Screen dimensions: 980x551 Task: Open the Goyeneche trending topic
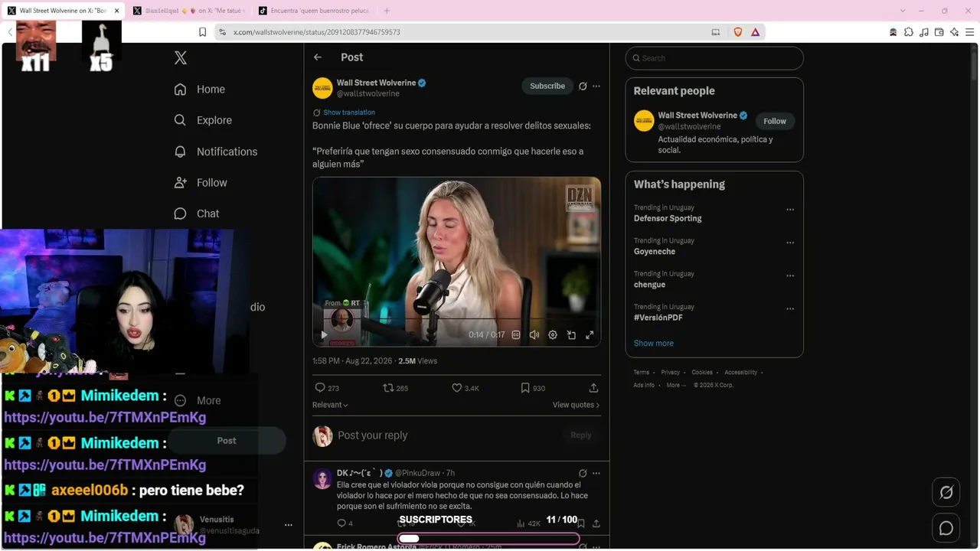pos(655,252)
